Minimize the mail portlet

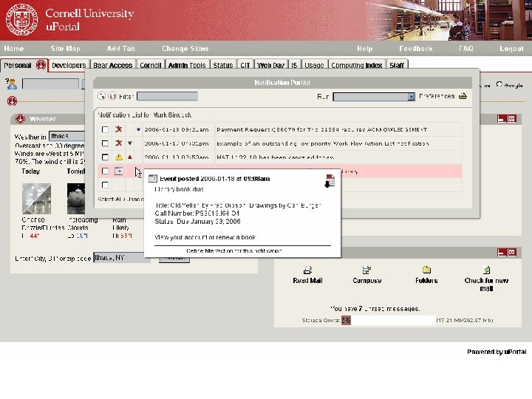coord(502,253)
